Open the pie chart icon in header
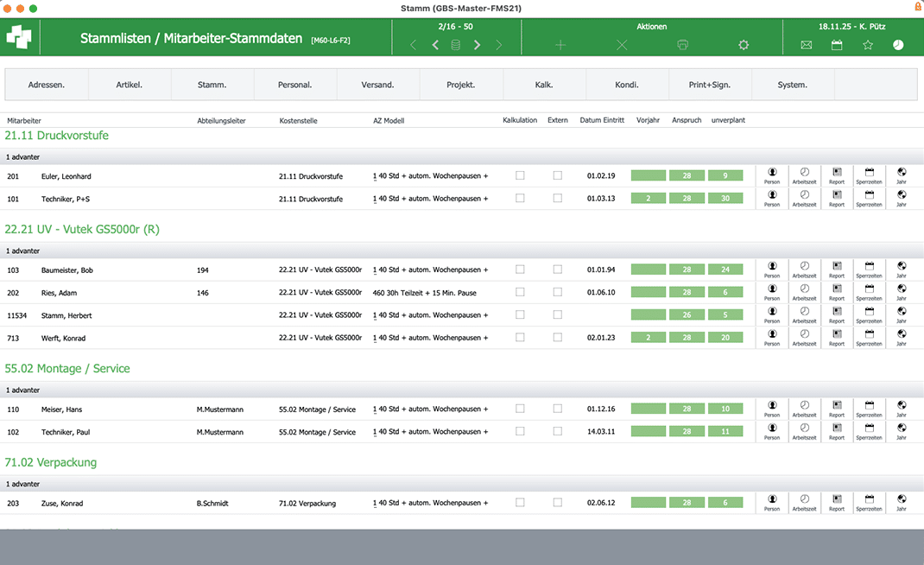924x565 pixels. click(898, 45)
